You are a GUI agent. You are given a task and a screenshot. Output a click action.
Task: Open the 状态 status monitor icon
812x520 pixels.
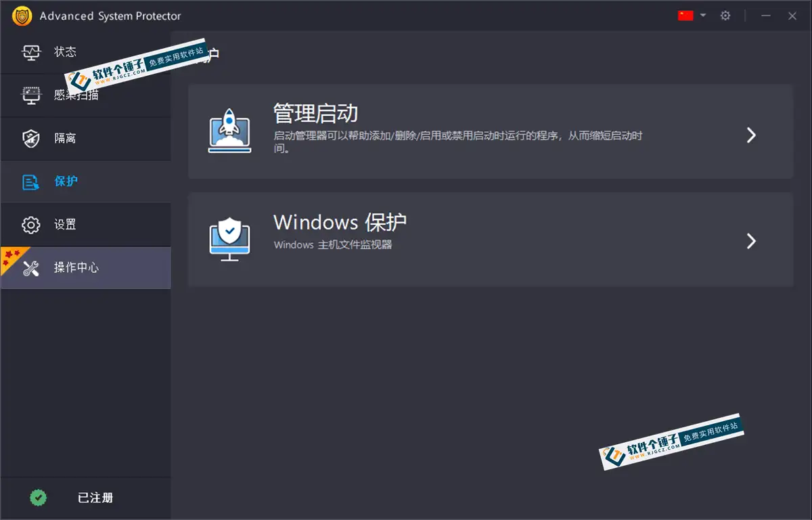coord(31,52)
